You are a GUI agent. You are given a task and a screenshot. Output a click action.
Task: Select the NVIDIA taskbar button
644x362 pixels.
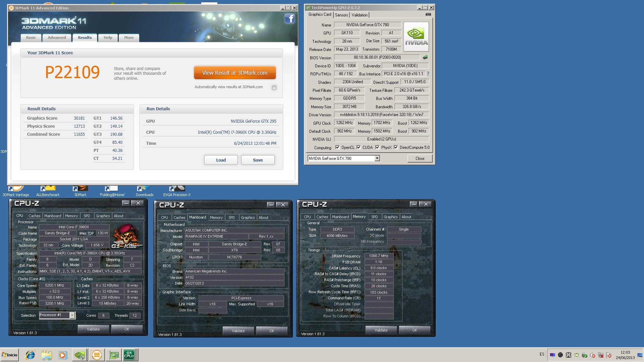pos(79,355)
